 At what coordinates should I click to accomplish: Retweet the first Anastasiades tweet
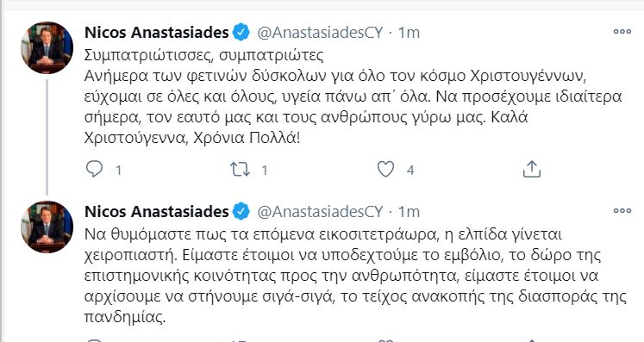click(241, 169)
